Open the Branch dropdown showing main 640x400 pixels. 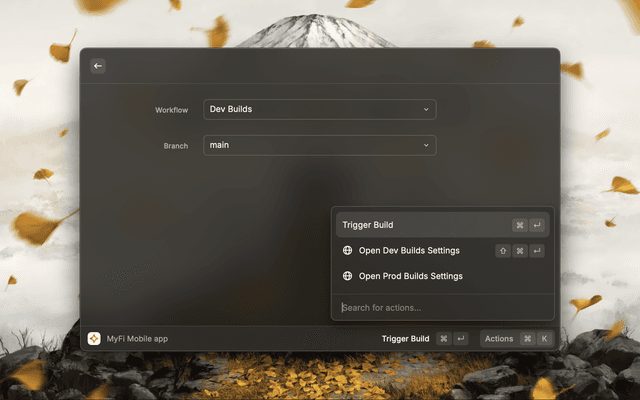click(x=319, y=145)
